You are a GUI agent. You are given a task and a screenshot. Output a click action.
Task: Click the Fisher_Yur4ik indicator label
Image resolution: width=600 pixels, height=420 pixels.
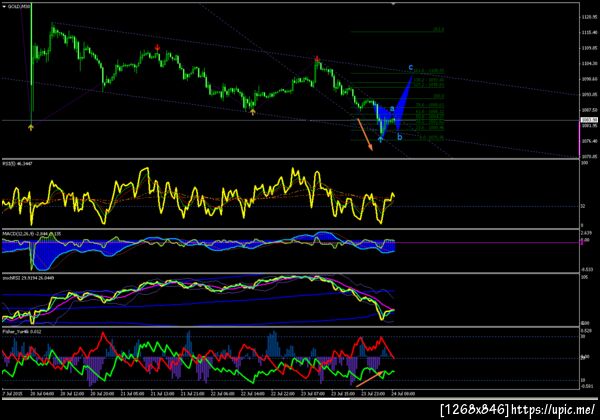(22, 331)
